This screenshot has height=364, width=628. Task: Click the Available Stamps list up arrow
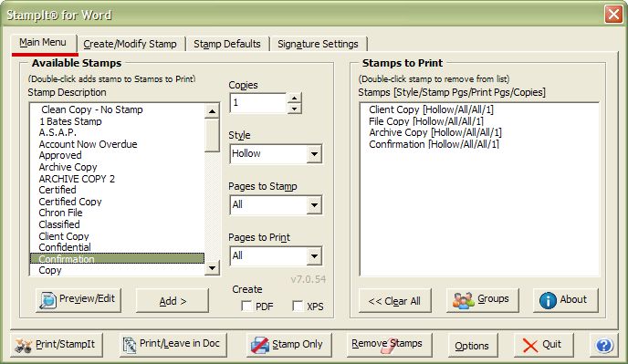point(212,111)
